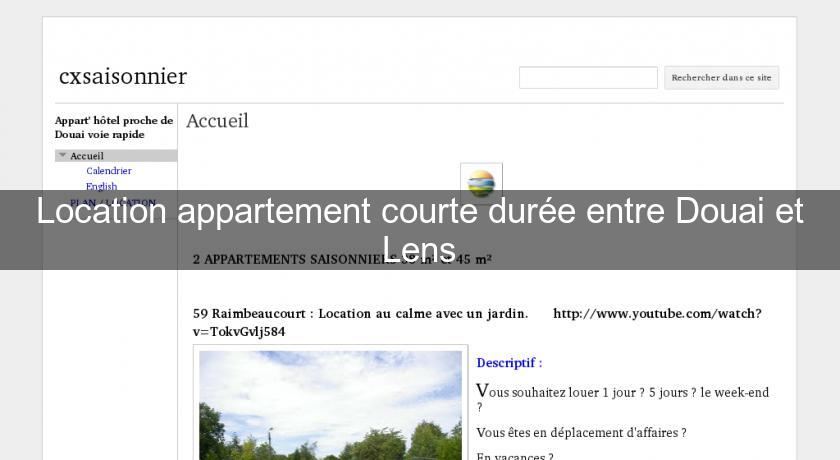
Task: Open the Calendrier sidebar link
Action: pyautogui.click(x=109, y=171)
